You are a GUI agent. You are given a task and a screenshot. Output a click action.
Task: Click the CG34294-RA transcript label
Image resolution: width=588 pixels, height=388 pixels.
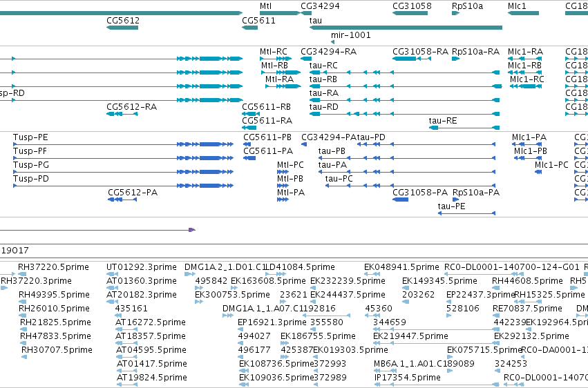coord(328,52)
